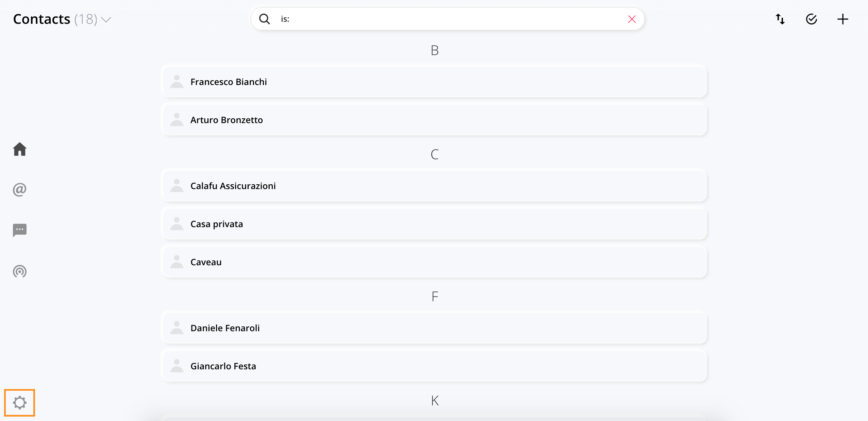Open the home page from sidebar
This screenshot has height=421, width=868.
coord(20,149)
